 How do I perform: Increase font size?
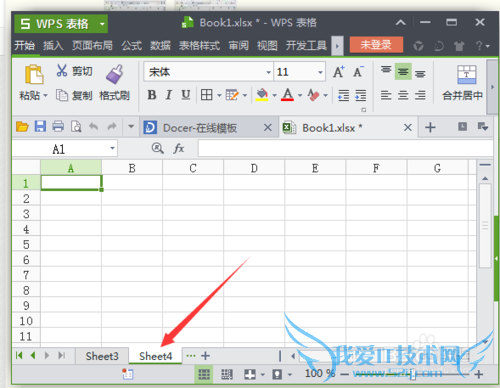339,72
